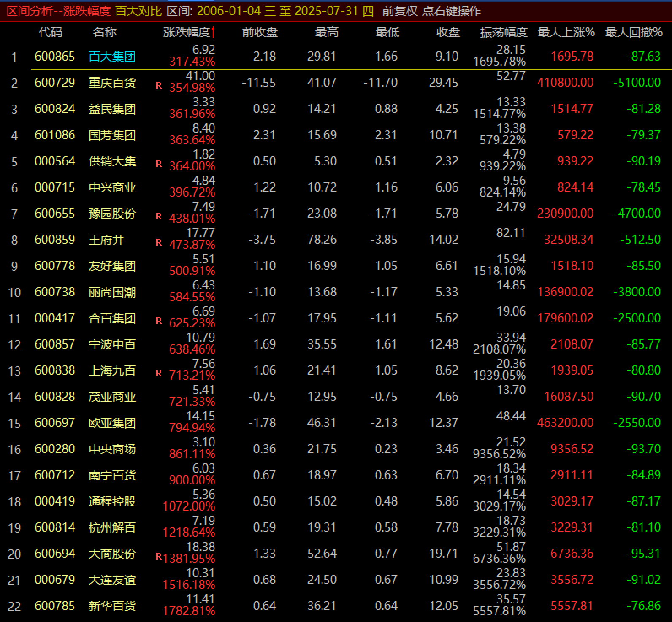The image size is (672, 622).
Task: Select stock code 600738
Action: click(55, 292)
